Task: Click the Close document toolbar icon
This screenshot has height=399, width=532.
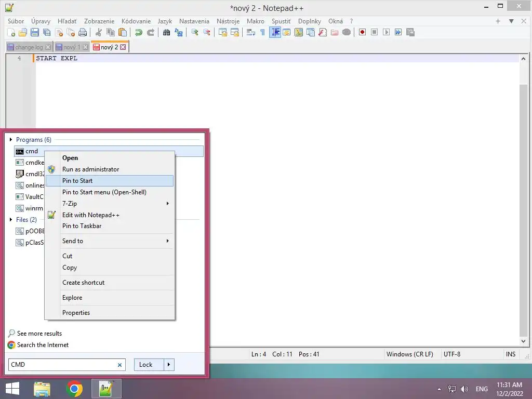Action: (59, 32)
